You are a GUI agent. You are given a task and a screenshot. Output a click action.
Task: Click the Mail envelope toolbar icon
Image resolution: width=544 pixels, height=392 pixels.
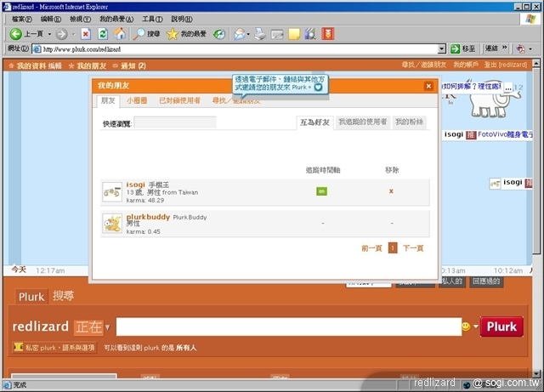pyautogui.click(x=240, y=34)
